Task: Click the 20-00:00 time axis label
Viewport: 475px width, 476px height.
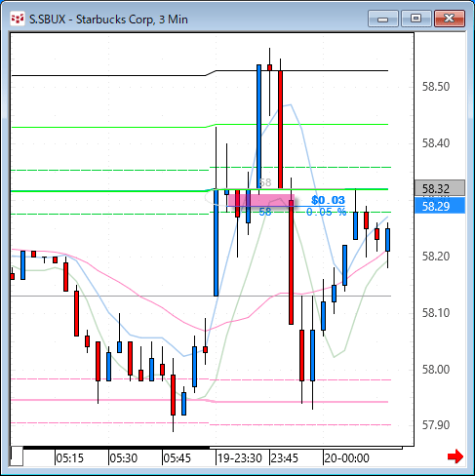Action: click(x=346, y=458)
